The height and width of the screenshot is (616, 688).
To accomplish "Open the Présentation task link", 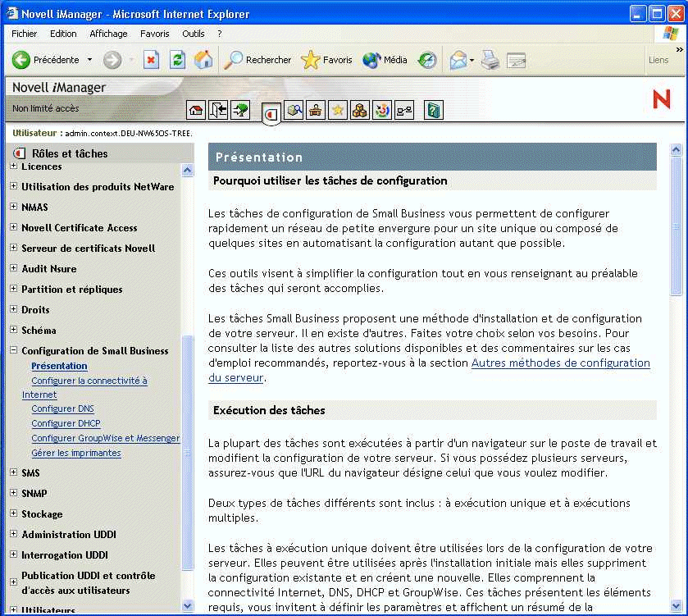I will click(59, 366).
